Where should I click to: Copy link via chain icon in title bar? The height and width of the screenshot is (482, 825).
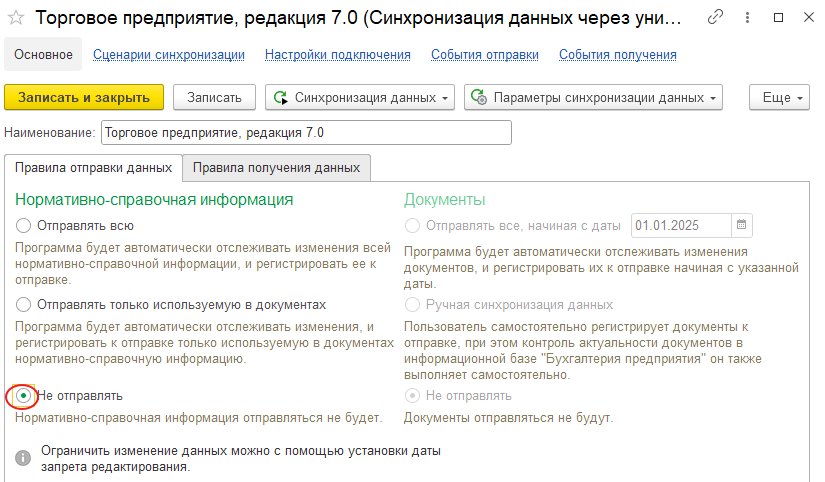pyautogui.click(x=715, y=17)
